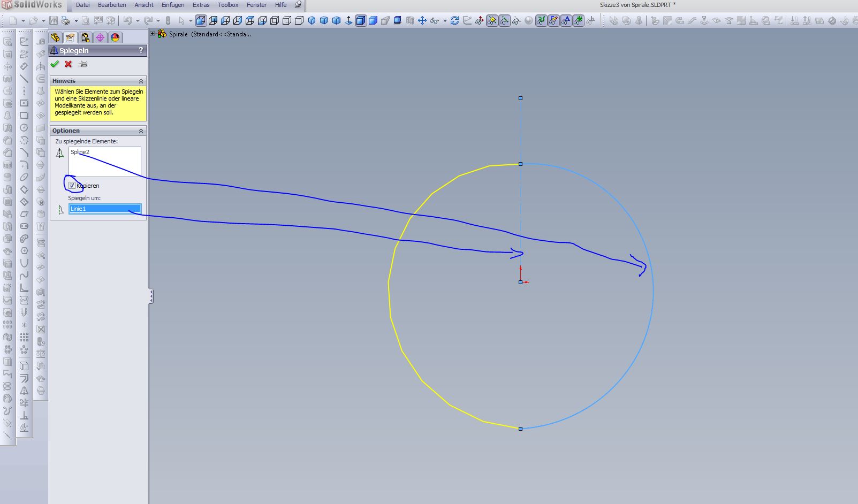Toggle the highlighted shaded view cube button
This screenshot has height=504, width=858.
[x=200, y=21]
